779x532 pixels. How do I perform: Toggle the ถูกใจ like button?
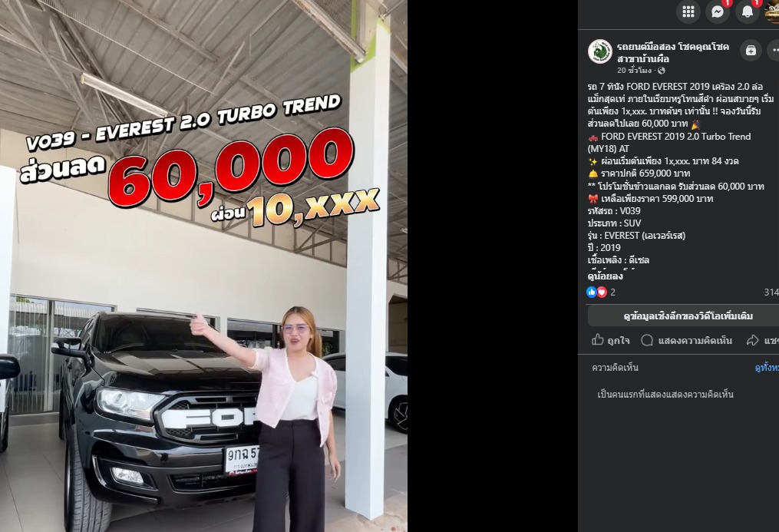[x=611, y=340]
